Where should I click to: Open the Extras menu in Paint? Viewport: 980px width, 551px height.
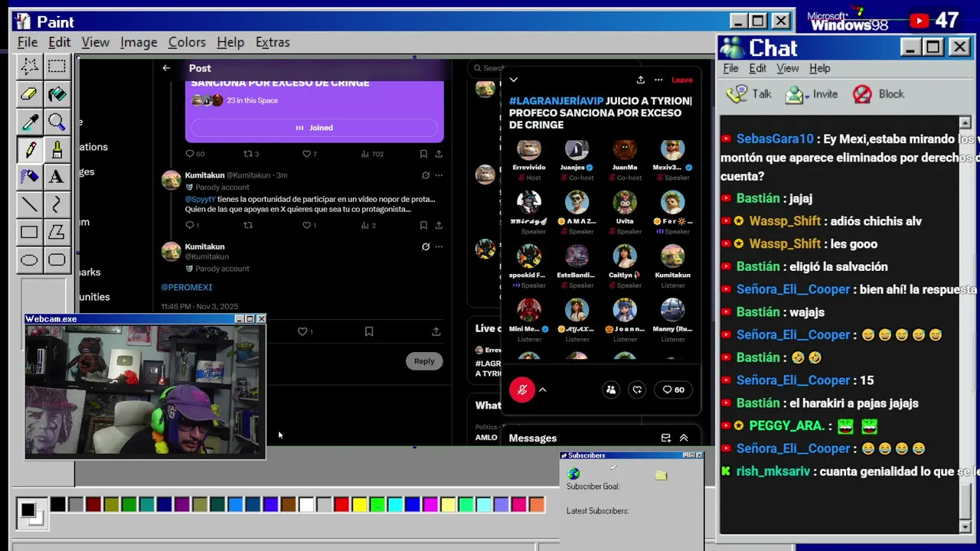(x=273, y=42)
